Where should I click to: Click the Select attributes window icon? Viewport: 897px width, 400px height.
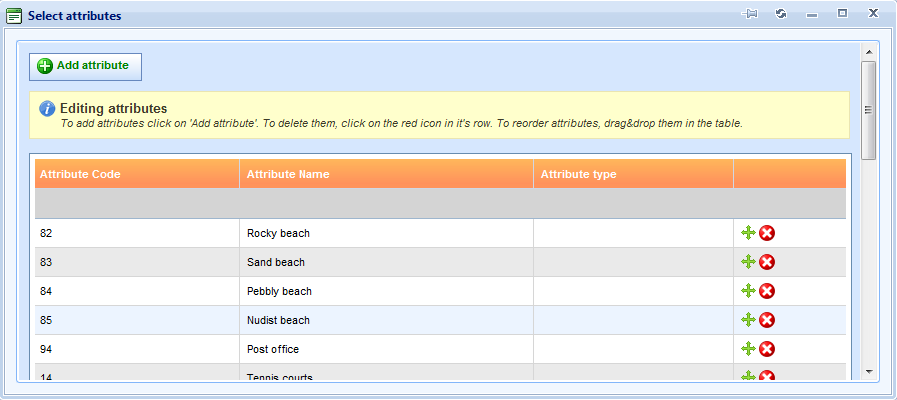(x=14, y=16)
